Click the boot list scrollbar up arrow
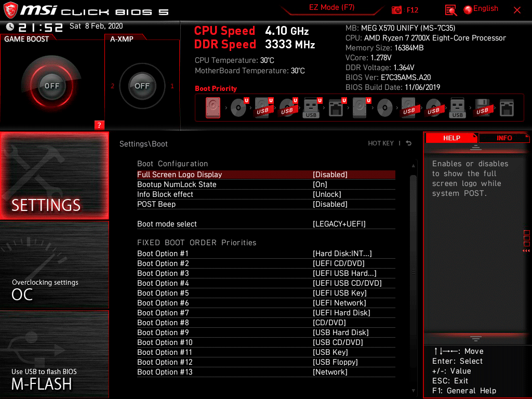The height and width of the screenshot is (399, 532). tap(413, 166)
